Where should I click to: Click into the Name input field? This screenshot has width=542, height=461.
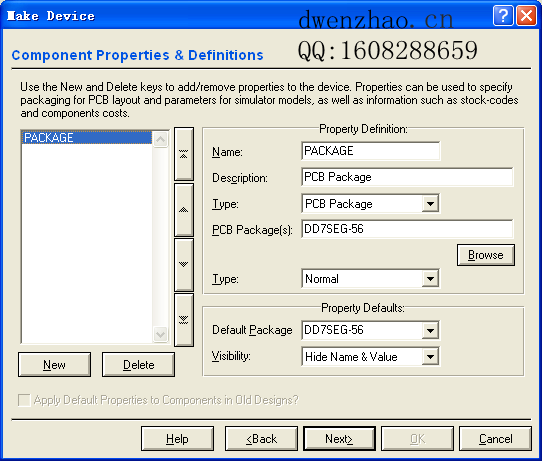point(371,151)
